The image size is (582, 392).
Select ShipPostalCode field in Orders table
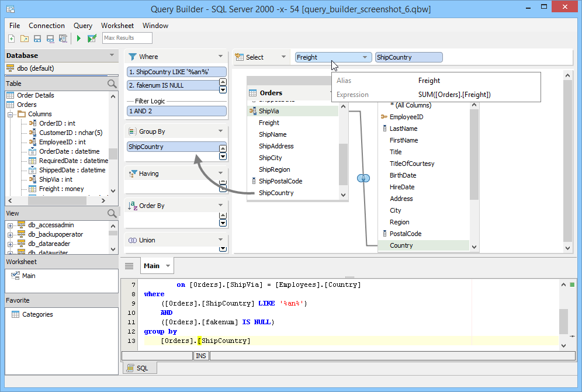click(x=280, y=181)
